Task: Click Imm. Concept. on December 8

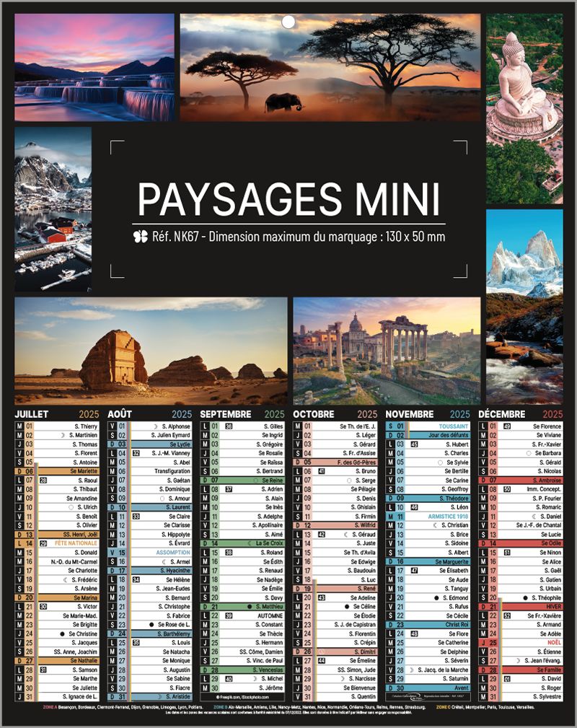Action: click(544, 489)
